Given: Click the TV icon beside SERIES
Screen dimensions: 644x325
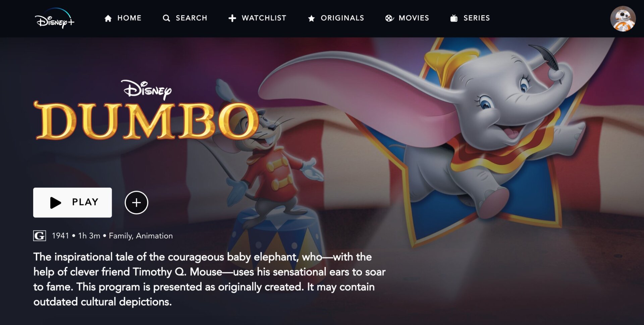Looking at the screenshot, I should coord(454,18).
